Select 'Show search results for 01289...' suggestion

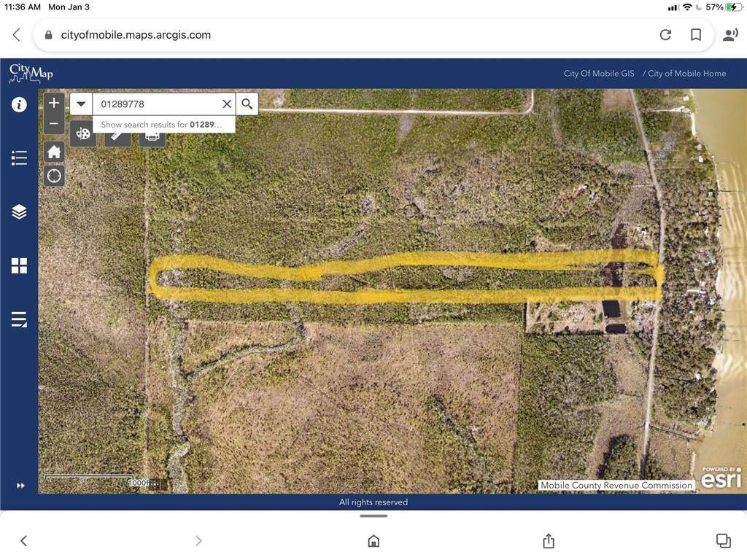[x=163, y=125]
